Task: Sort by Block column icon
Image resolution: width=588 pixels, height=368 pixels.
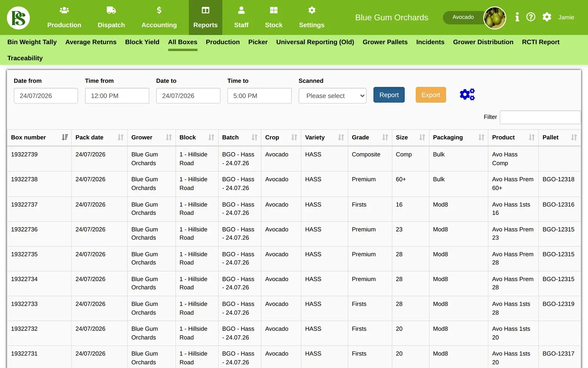Action: [211, 137]
